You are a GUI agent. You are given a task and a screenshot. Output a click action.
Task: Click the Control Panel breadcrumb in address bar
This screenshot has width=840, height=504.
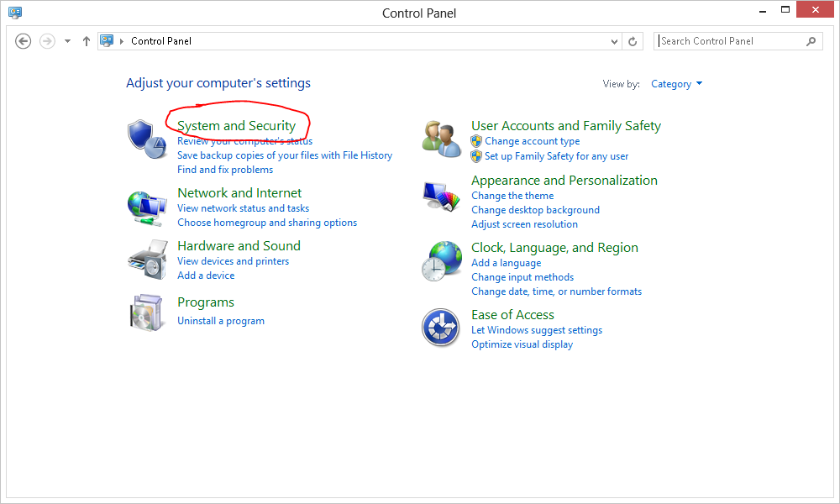(161, 41)
